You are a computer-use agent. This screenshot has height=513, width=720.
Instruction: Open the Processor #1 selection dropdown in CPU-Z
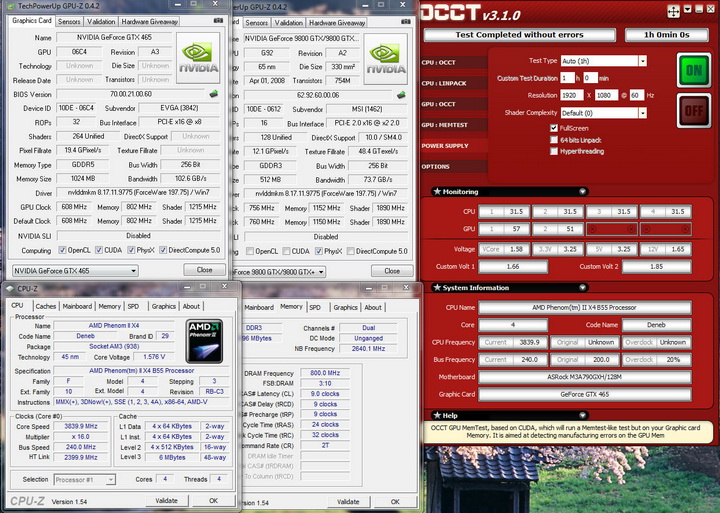pos(84,479)
